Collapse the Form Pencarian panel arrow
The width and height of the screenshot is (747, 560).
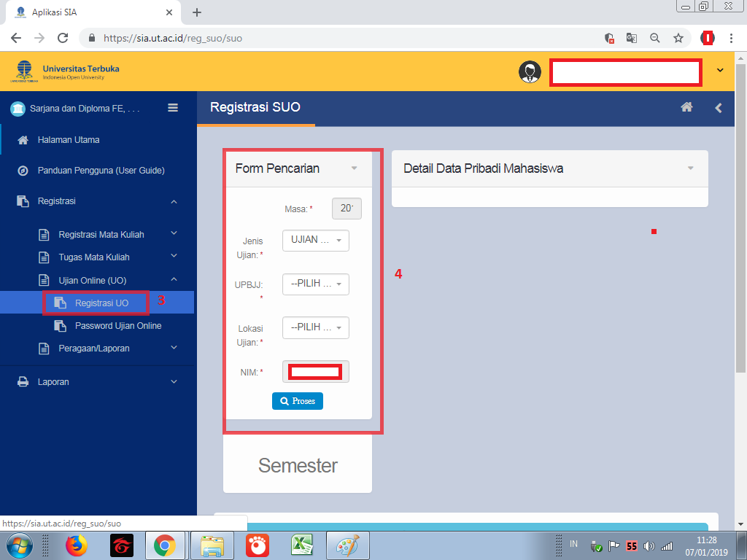[354, 168]
